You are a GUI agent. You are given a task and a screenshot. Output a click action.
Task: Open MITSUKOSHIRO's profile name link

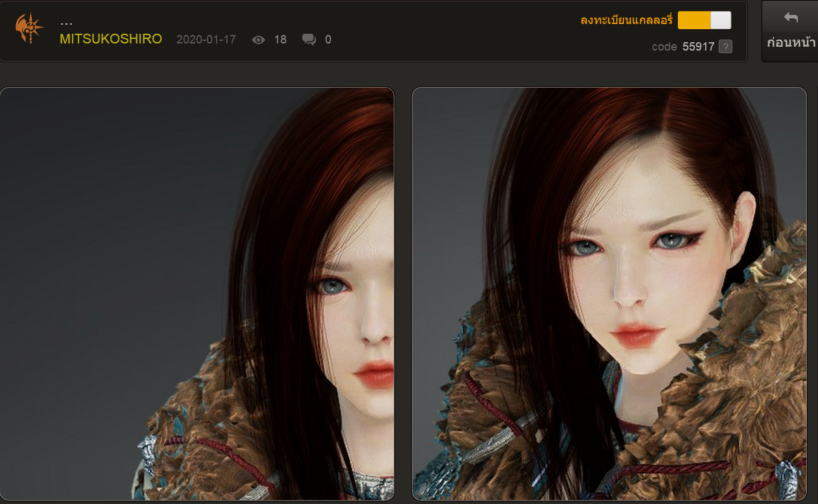tap(111, 39)
